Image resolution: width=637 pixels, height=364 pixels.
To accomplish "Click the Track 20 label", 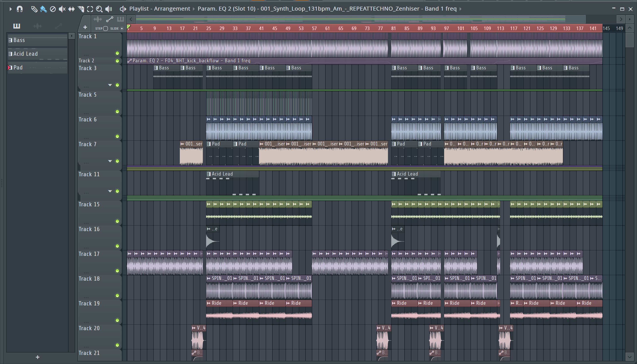I will 89,328.
